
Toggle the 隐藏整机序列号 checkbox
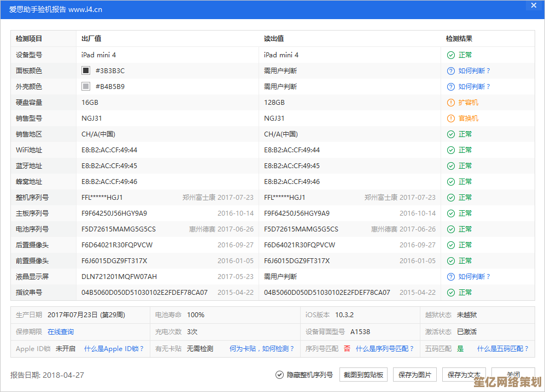pyautogui.click(x=279, y=375)
